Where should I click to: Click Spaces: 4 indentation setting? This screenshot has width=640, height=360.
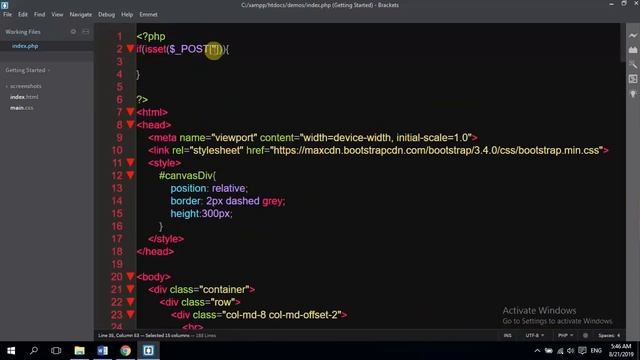coord(609,336)
